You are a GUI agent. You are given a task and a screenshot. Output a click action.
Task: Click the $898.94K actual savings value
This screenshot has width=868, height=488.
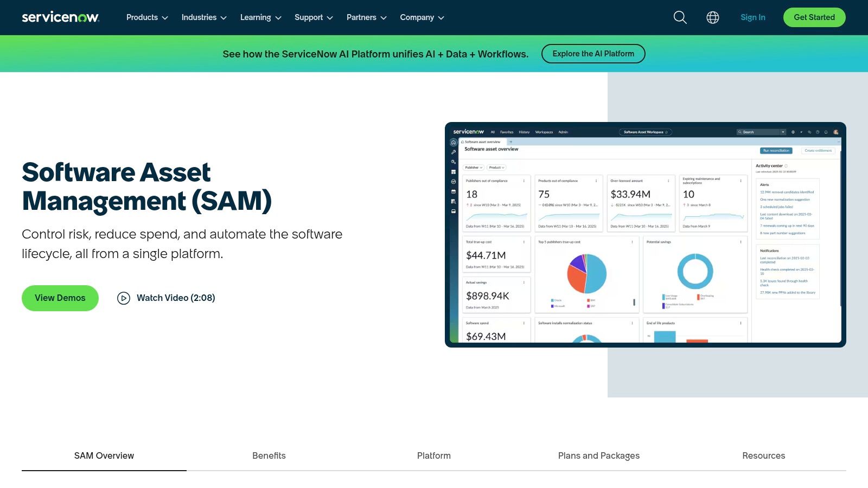(x=488, y=296)
